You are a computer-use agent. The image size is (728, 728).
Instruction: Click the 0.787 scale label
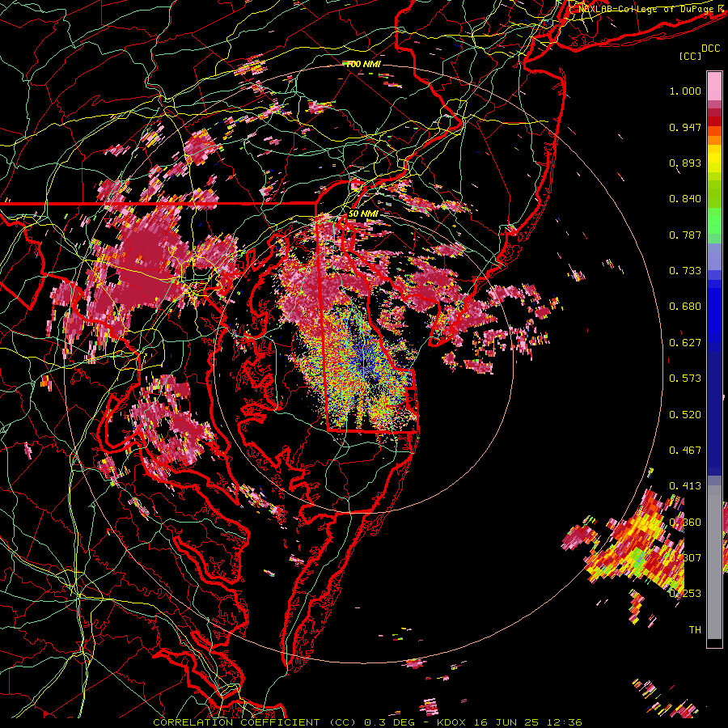(685, 235)
